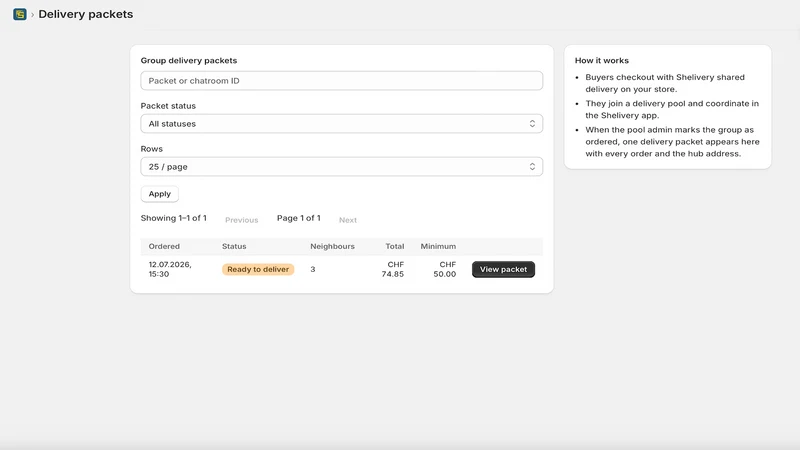This screenshot has height=450, width=800.
Task: View packet for the 12.07.2026 order
Action: (503, 269)
